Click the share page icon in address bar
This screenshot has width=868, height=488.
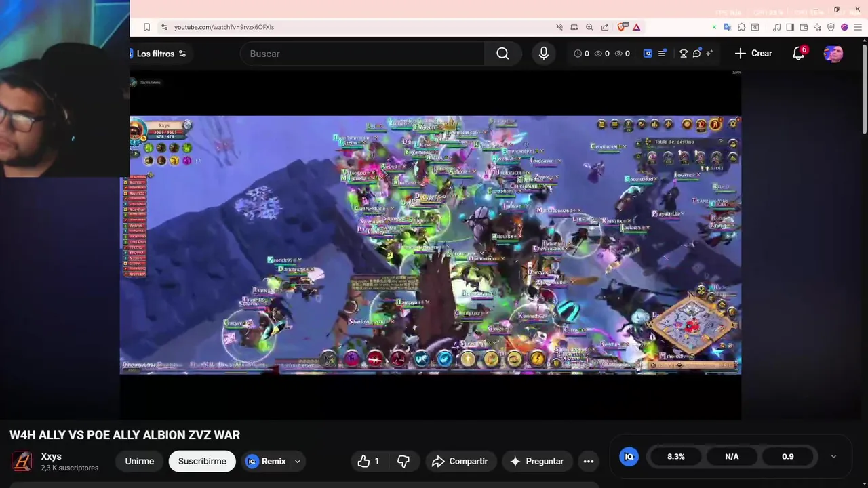click(x=604, y=27)
